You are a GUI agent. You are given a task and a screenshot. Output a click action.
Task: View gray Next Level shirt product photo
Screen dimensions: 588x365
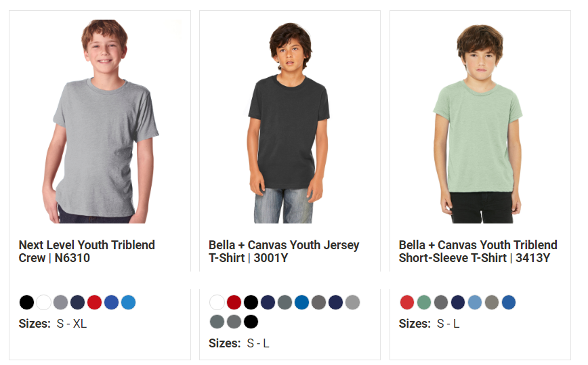click(100, 121)
